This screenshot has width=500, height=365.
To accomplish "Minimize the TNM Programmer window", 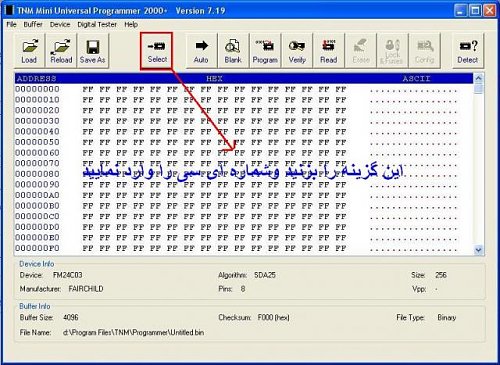I will (x=461, y=11).
